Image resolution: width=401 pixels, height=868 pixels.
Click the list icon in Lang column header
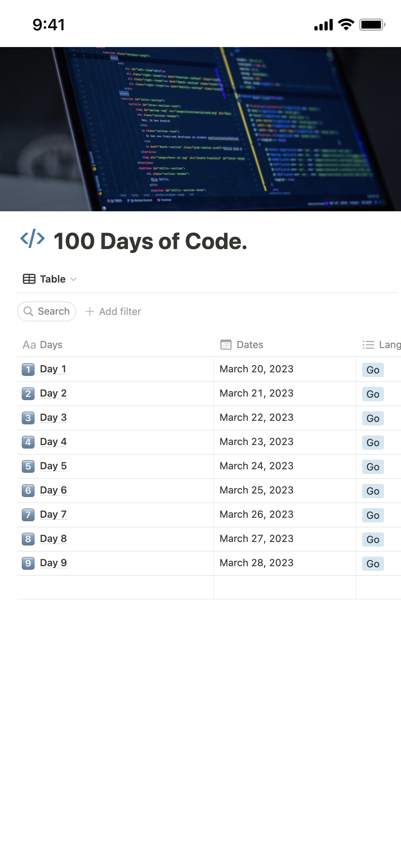(x=368, y=345)
